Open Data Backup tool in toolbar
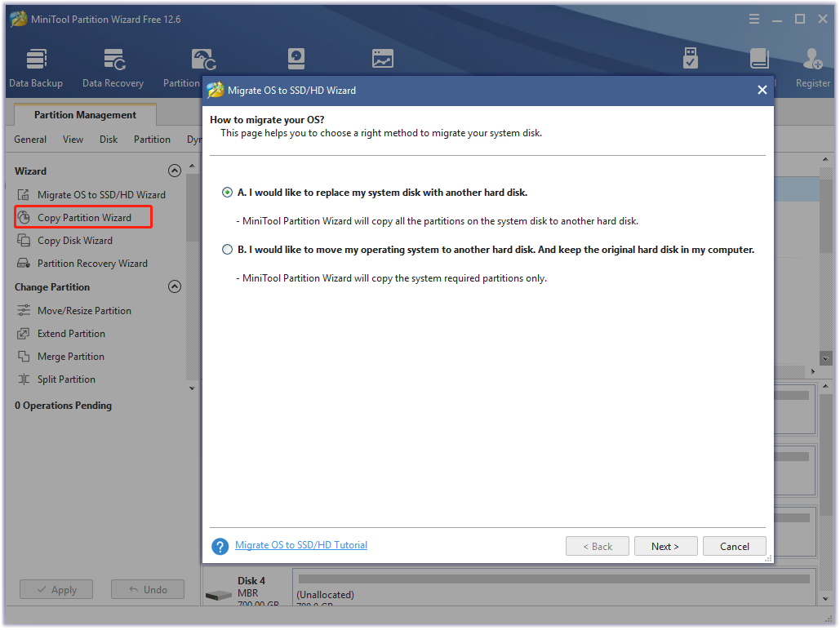 (36, 68)
